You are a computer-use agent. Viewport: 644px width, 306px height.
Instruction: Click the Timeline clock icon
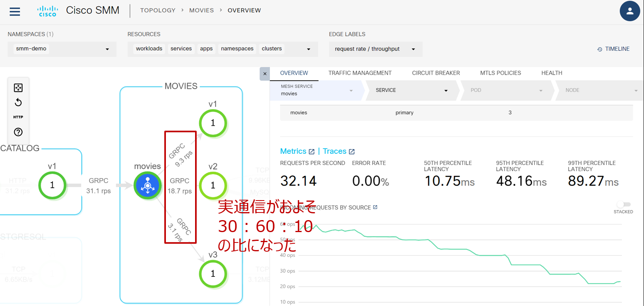[600, 49]
